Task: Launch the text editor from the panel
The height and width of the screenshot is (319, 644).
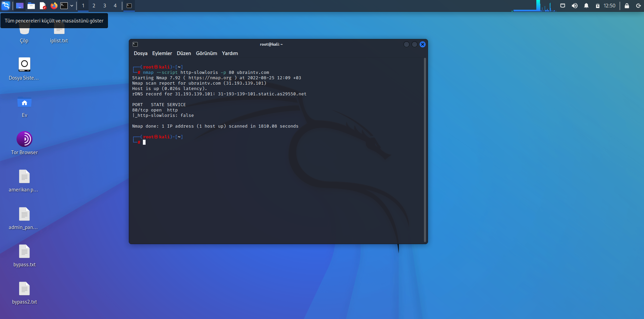Action: click(43, 6)
